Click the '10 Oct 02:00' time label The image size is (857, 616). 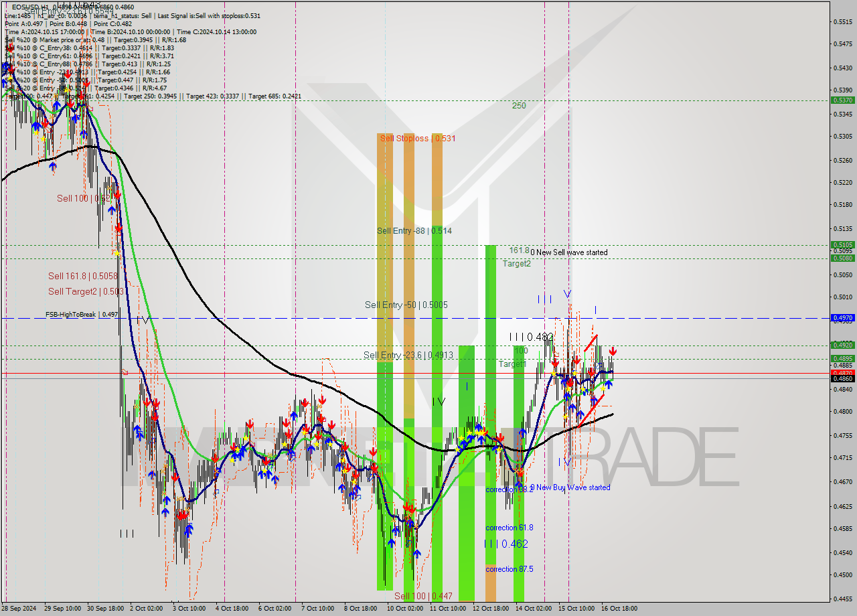click(404, 609)
